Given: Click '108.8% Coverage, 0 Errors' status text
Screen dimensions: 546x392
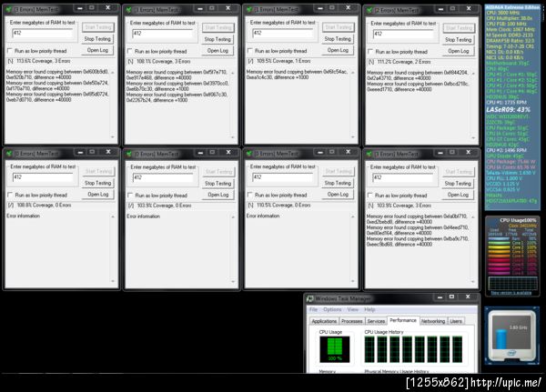Looking at the screenshot, I should click(44, 205).
